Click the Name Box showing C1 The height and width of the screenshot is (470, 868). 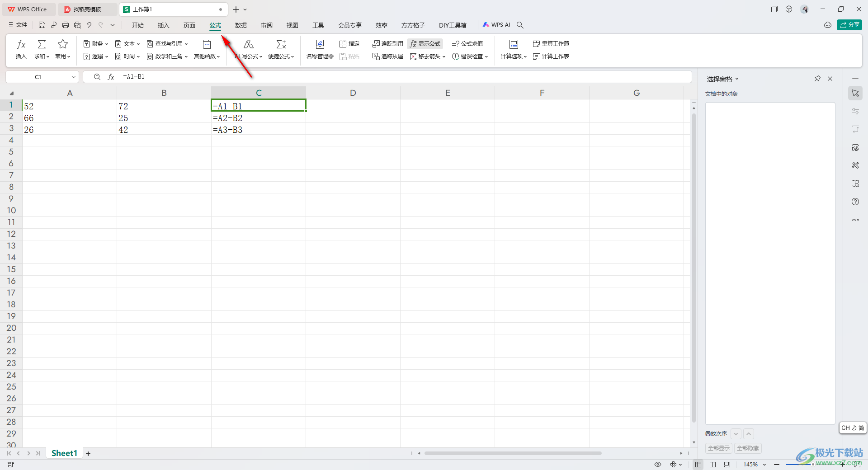(42, 77)
